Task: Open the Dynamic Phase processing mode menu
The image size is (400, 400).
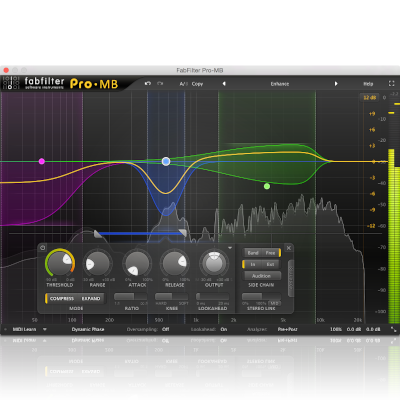Action: point(88,329)
